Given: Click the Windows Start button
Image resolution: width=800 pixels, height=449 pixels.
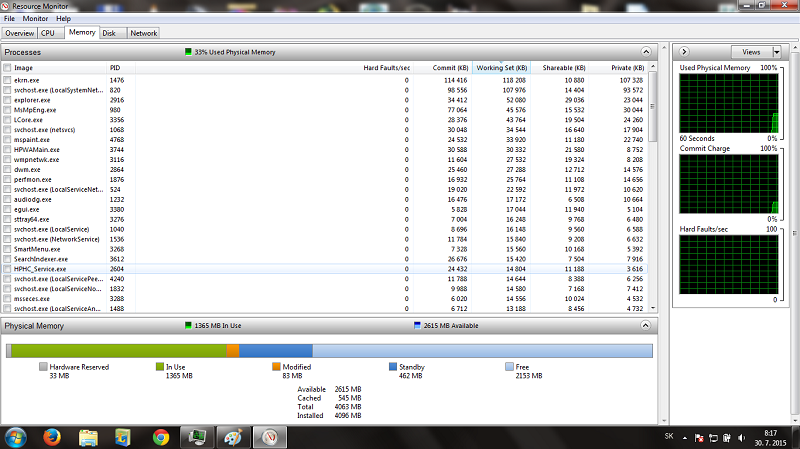Looking at the screenshot, I should click(x=16, y=437).
